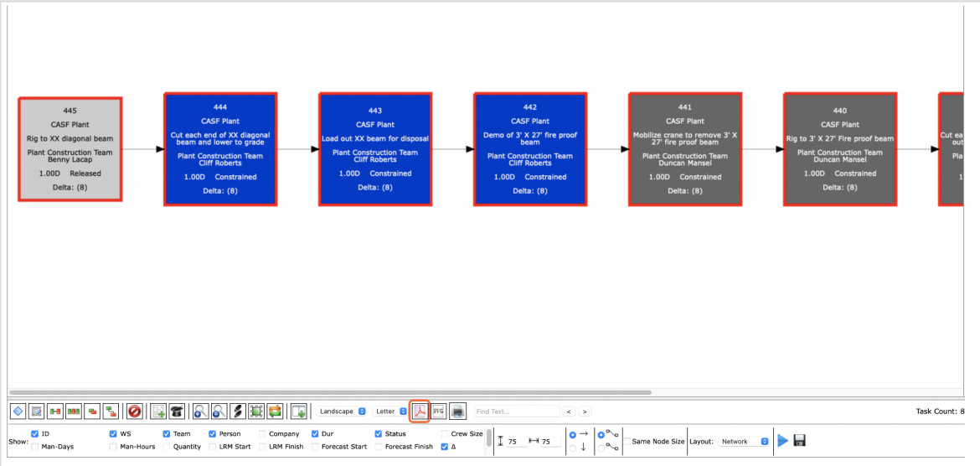Zoom in with the magnifier plus icon
The image size is (980, 466).
coord(201,412)
